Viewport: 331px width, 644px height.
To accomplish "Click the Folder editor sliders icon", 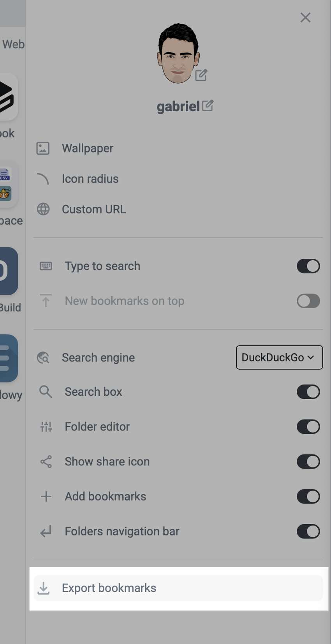I will 46,427.
